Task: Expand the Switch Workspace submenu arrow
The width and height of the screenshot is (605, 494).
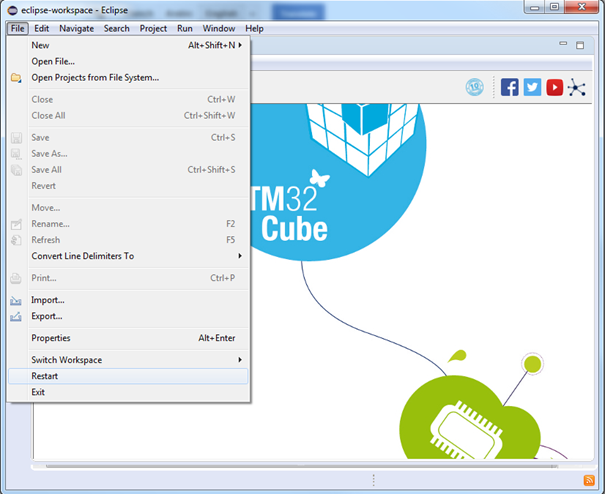Action: click(240, 360)
